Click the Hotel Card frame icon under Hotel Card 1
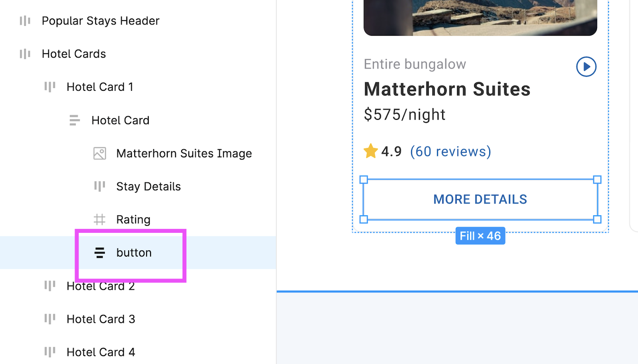The height and width of the screenshot is (364, 638). click(x=75, y=120)
